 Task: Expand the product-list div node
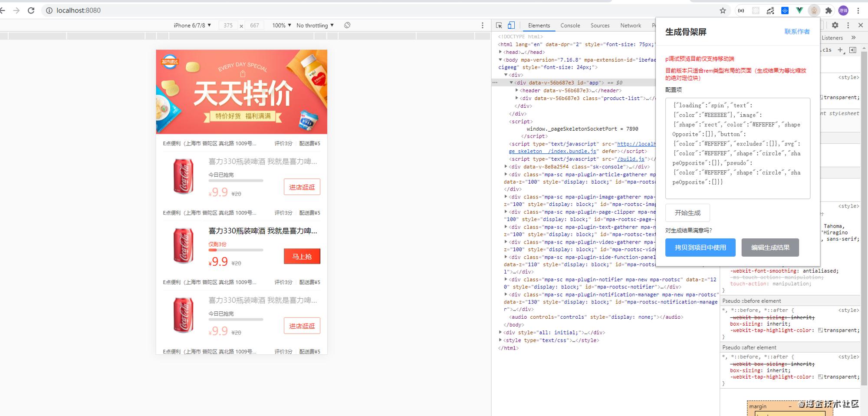pyautogui.click(x=516, y=98)
